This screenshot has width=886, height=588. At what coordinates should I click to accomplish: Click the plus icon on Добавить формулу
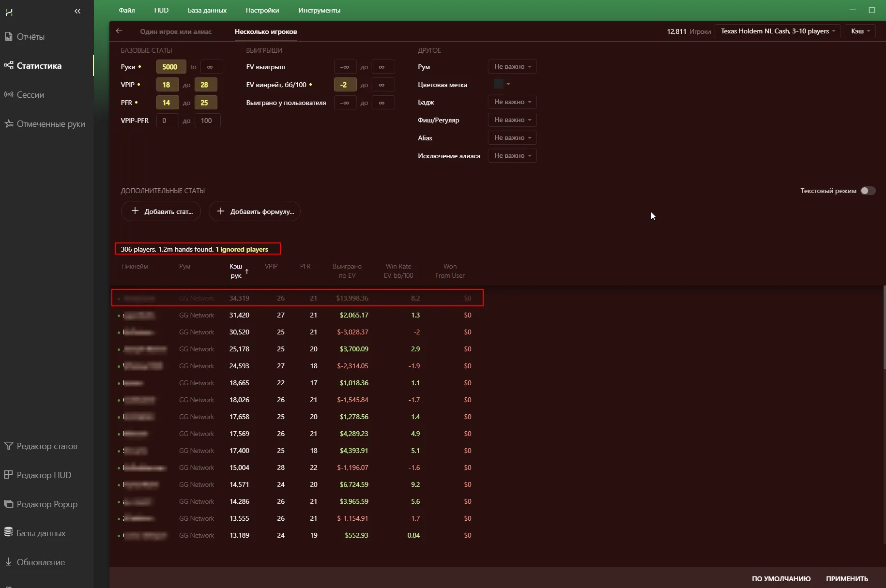point(221,211)
